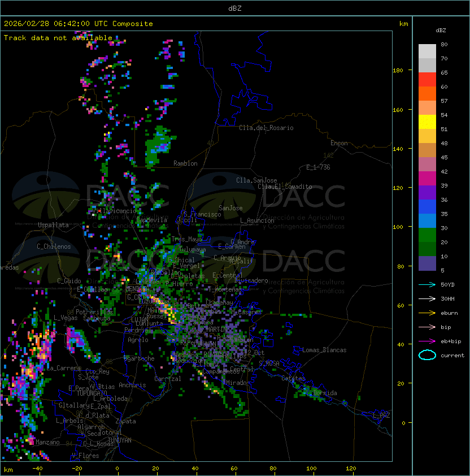Pick the slate 10–5 dBZ swatch
Image resolution: width=470 pixels, height=476 pixels.
tap(427, 263)
